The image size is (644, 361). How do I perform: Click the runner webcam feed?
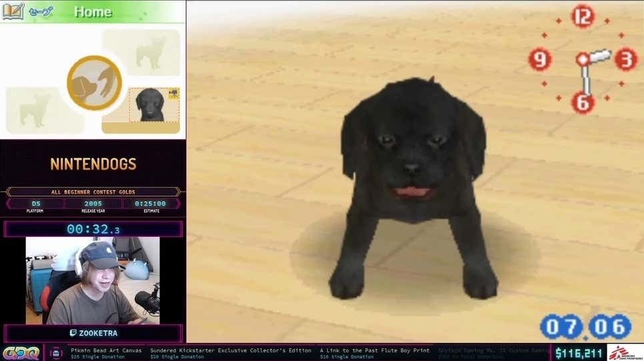(x=93, y=280)
